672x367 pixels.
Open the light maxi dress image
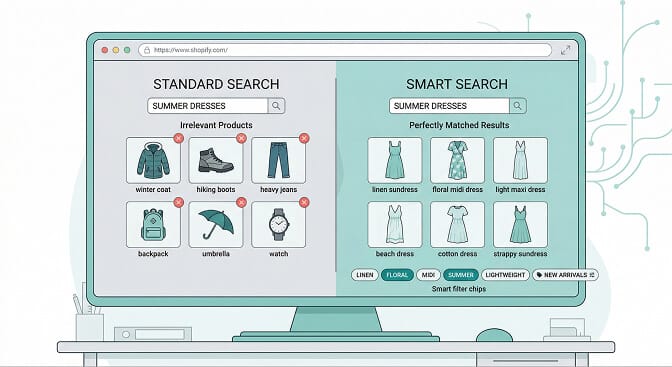point(520,160)
